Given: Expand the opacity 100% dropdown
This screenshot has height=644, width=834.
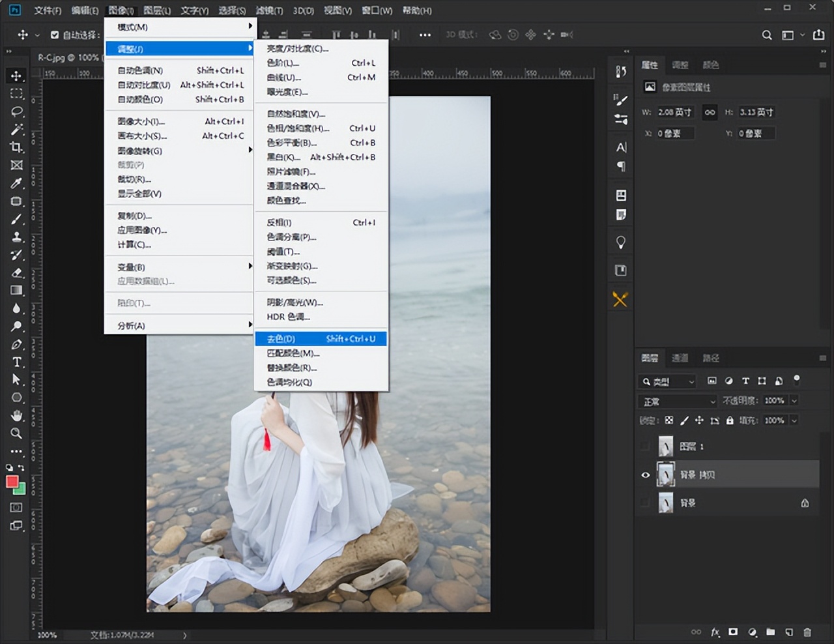Looking at the screenshot, I should 794,401.
